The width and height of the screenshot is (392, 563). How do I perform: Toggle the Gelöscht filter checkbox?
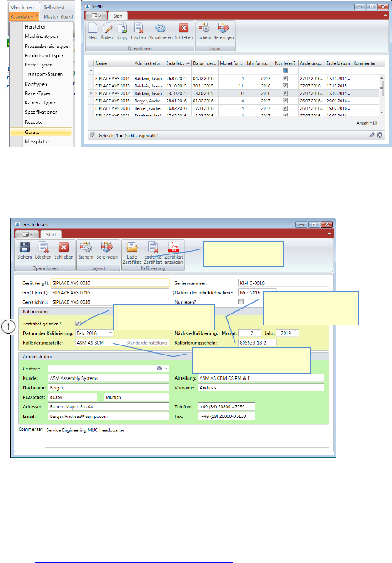click(x=93, y=135)
